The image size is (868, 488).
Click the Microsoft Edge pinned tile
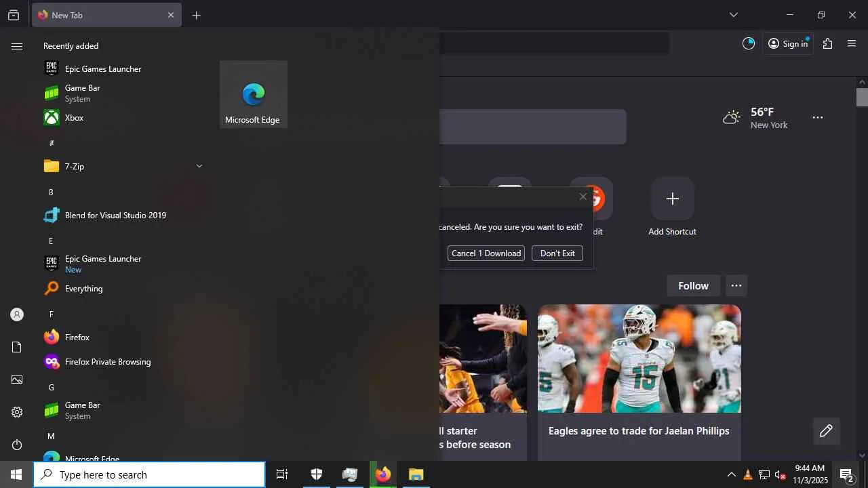(x=253, y=94)
